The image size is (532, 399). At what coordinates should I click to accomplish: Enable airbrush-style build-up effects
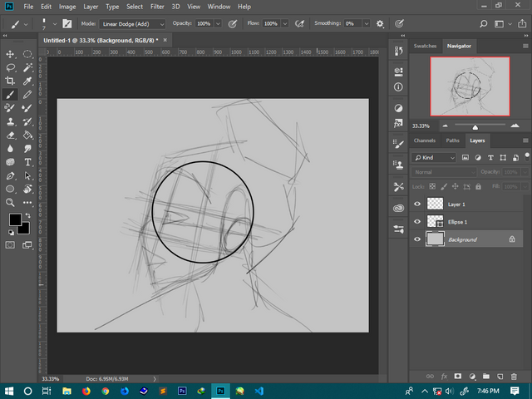[299, 24]
